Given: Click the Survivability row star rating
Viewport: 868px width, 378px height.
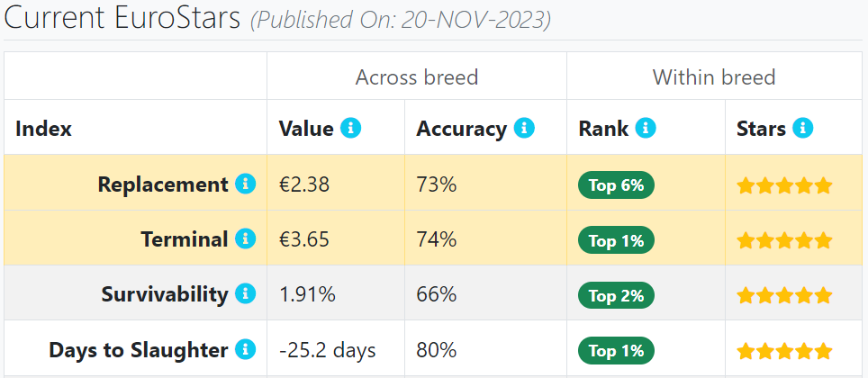Looking at the screenshot, I should tap(785, 295).
